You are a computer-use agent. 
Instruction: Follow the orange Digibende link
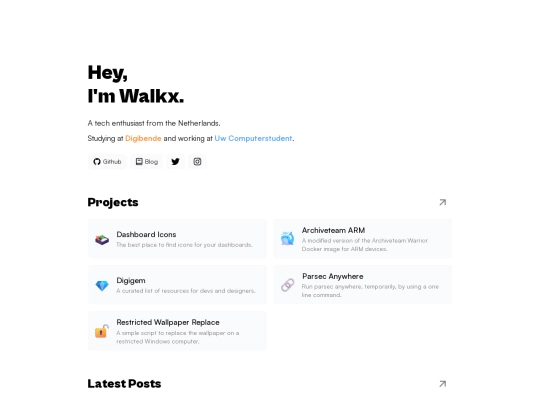click(143, 138)
